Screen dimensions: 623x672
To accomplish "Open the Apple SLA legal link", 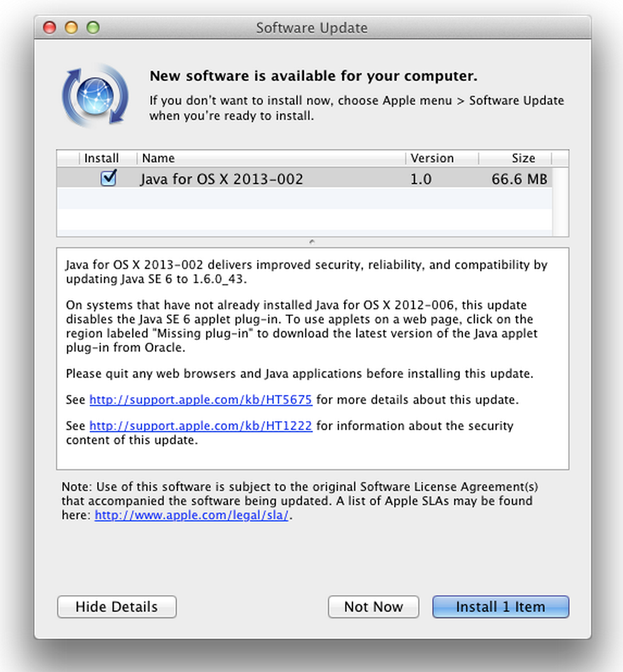I will 192,515.
